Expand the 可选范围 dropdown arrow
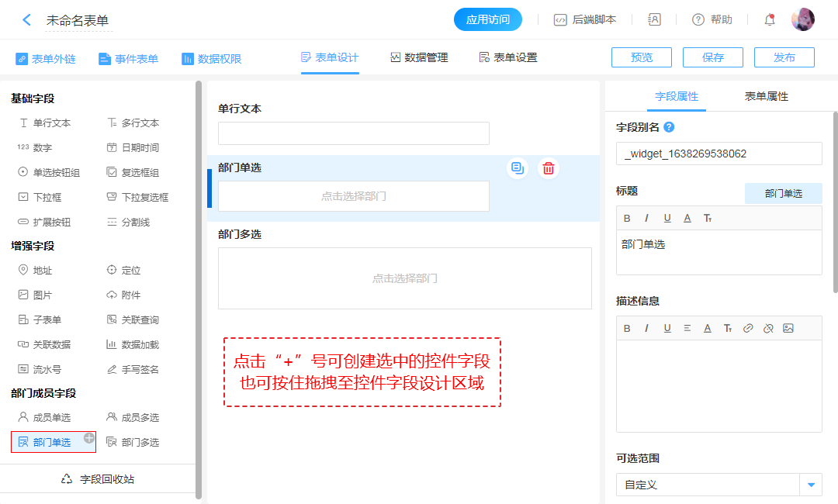This screenshot has width=838, height=504. [x=811, y=485]
